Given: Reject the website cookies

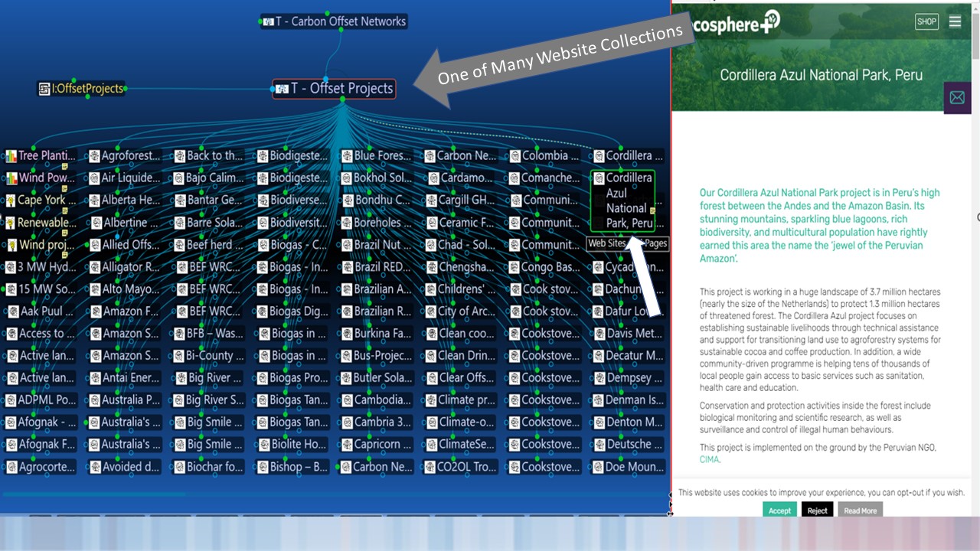Looking at the screenshot, I should tap(817, 510).
